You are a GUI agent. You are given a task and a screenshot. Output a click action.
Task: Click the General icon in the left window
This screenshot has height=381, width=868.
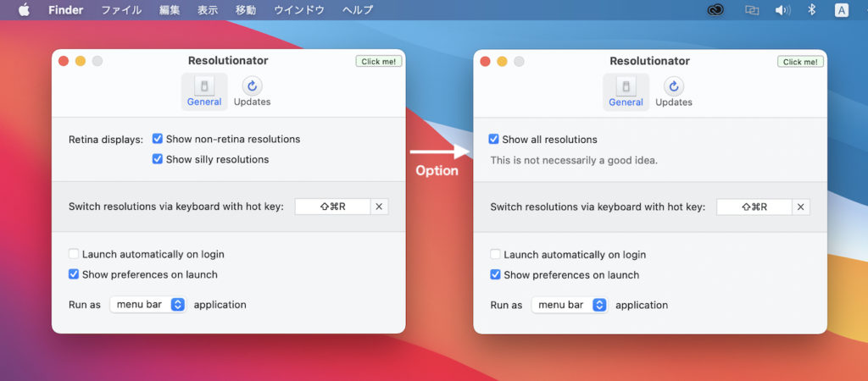[204, 91]
